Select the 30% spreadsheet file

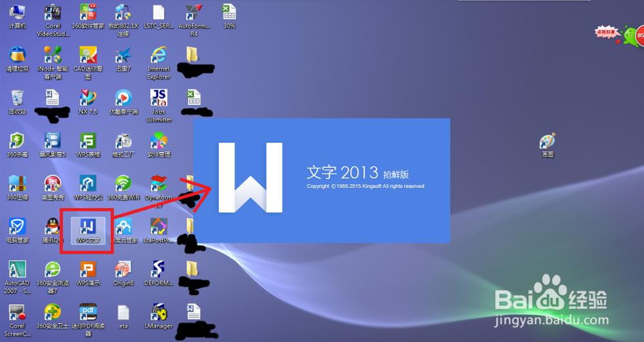[229, 16]
